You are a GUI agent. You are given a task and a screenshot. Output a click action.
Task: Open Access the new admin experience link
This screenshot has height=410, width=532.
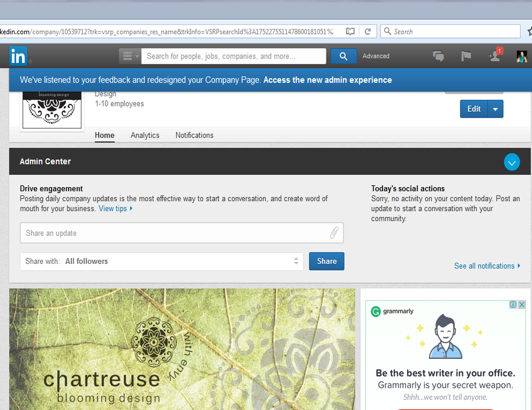click(x=327, y=80)
